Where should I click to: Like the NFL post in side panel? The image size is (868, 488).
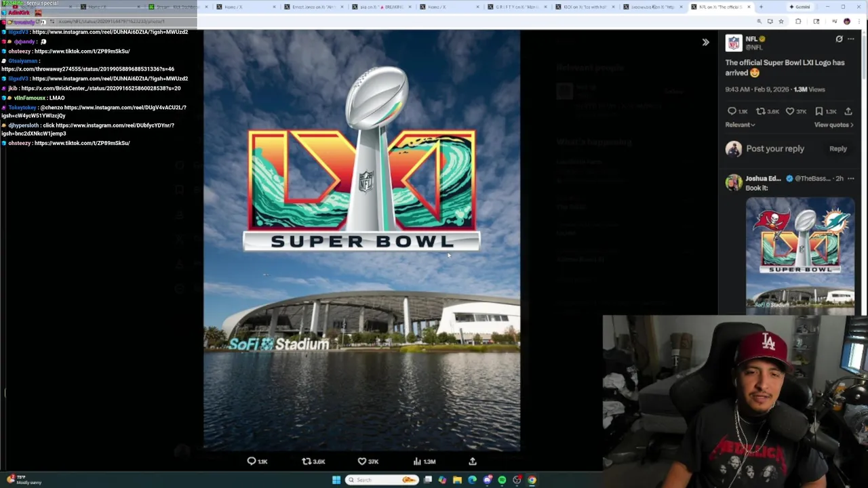[x=790, y=111]
